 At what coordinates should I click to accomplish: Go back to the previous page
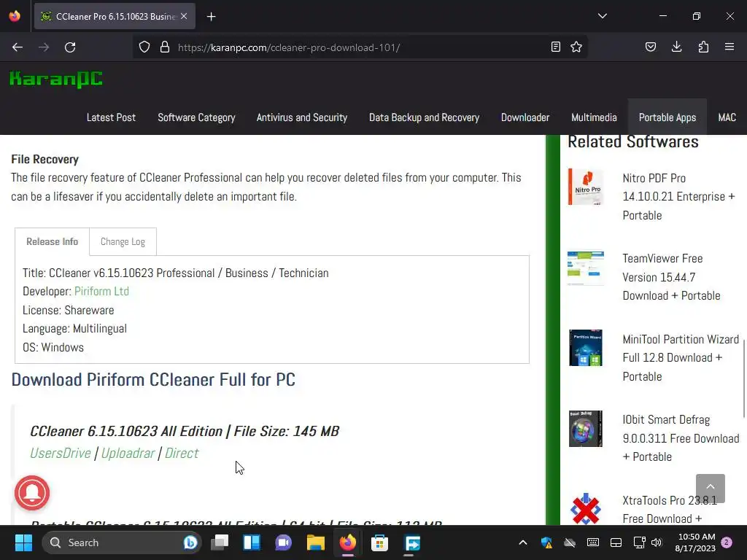18,47
